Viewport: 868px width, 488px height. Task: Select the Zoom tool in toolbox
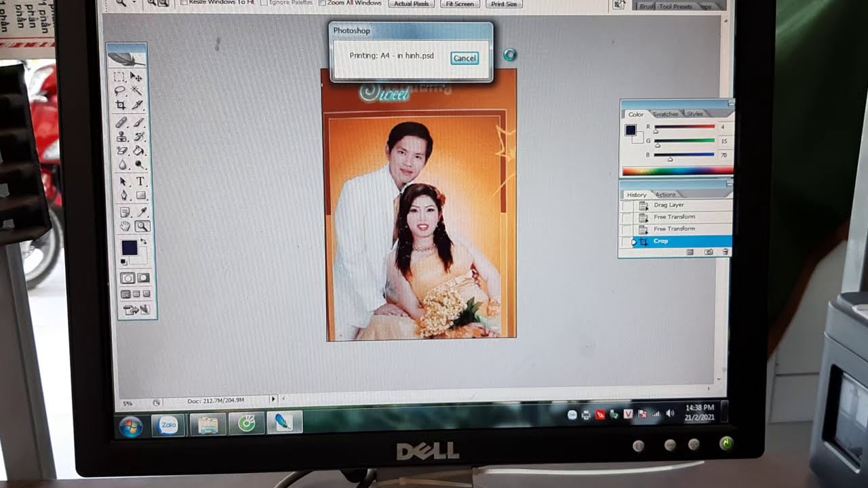(142, 226)
